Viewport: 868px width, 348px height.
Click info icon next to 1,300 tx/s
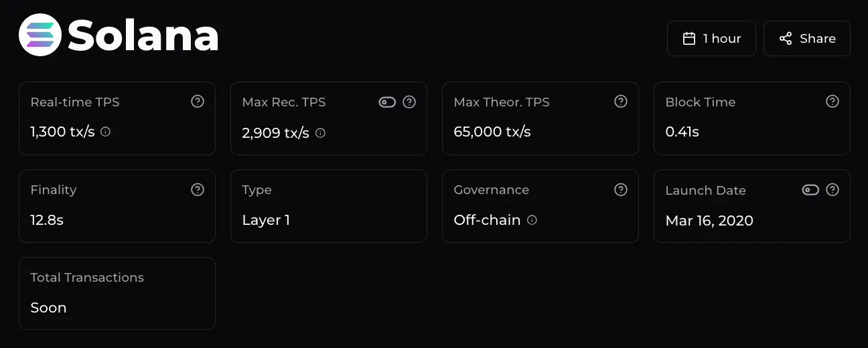pyautogui.click(x=105, y=132)
